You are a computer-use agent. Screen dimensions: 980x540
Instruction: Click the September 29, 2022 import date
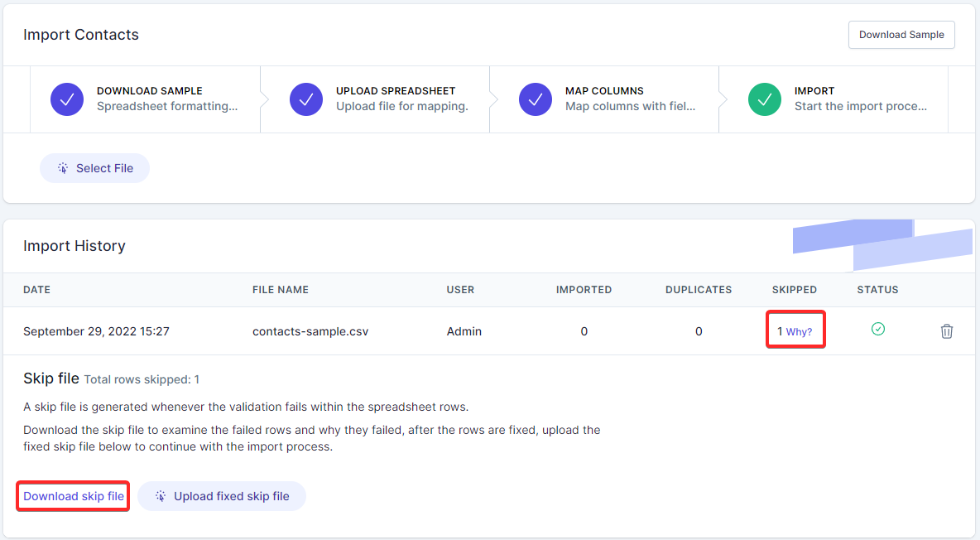pos(96,331)
